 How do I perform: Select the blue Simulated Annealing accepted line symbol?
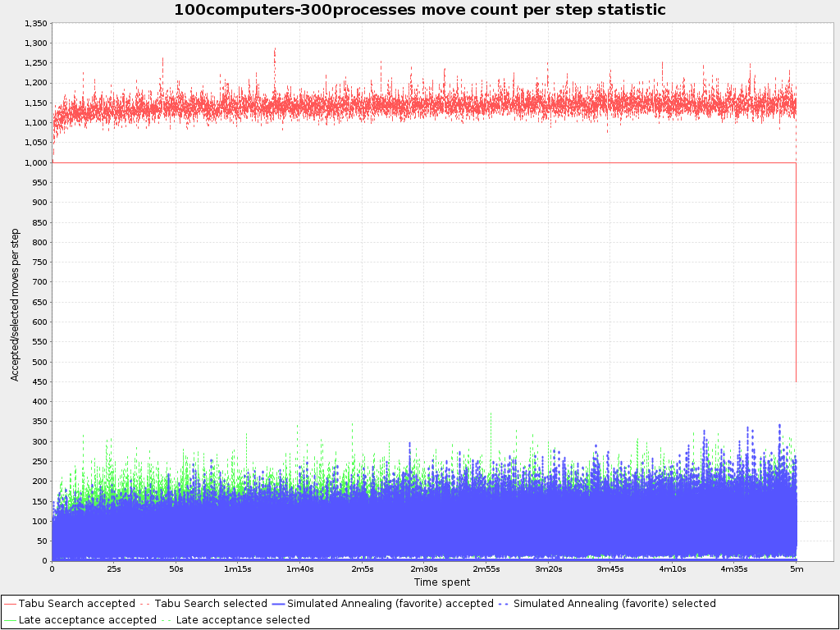point(279,604)
